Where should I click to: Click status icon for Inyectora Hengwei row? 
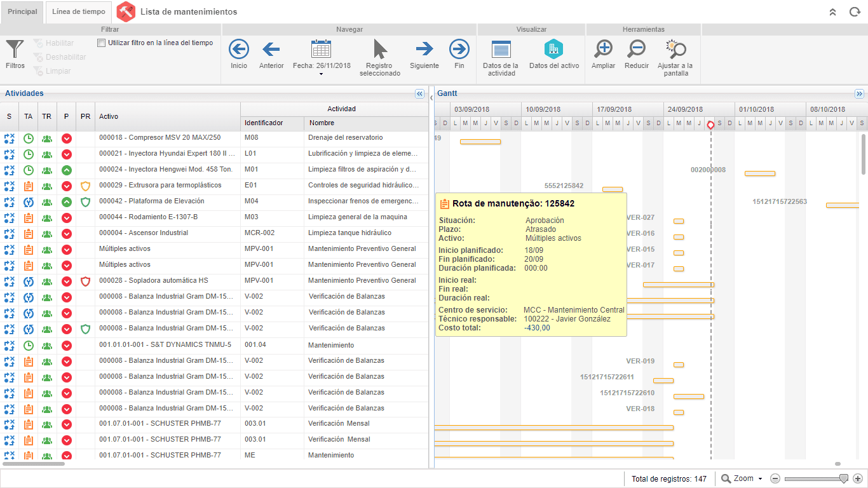click(9, 170)
